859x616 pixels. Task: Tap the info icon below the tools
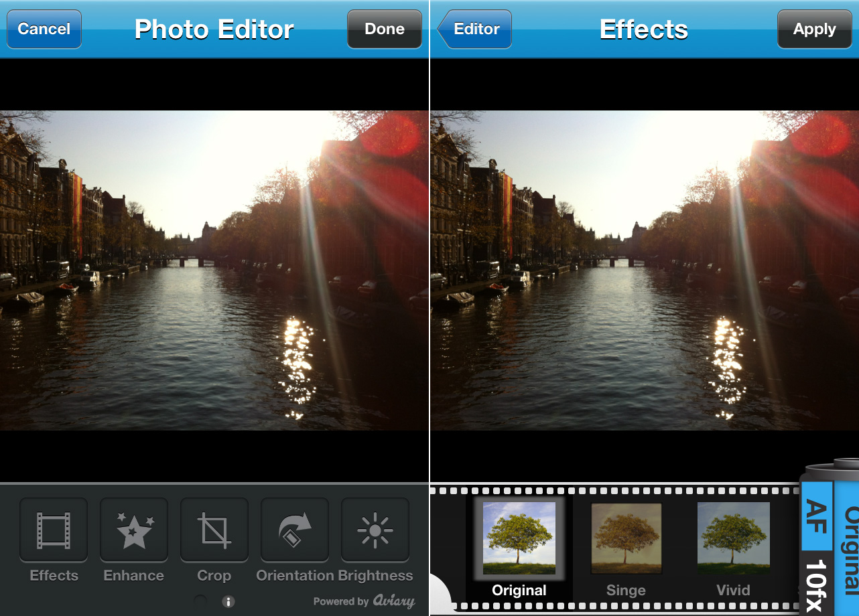click(x=228, y=601)
